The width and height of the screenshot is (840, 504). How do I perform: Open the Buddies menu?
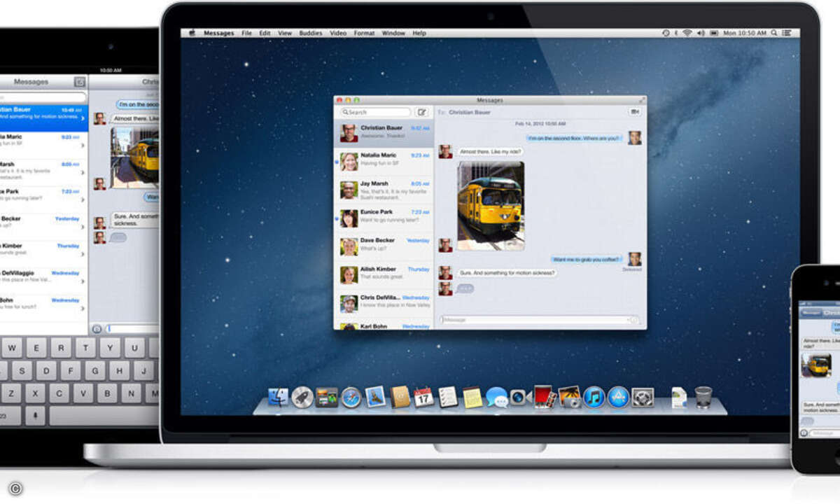point(311,33)
